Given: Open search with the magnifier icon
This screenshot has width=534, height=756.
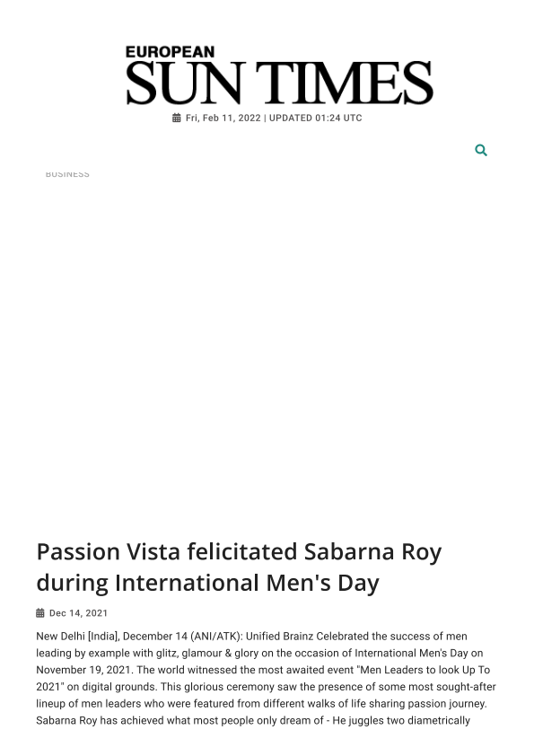Looking at the screenshot, I should tap(480, 151).
